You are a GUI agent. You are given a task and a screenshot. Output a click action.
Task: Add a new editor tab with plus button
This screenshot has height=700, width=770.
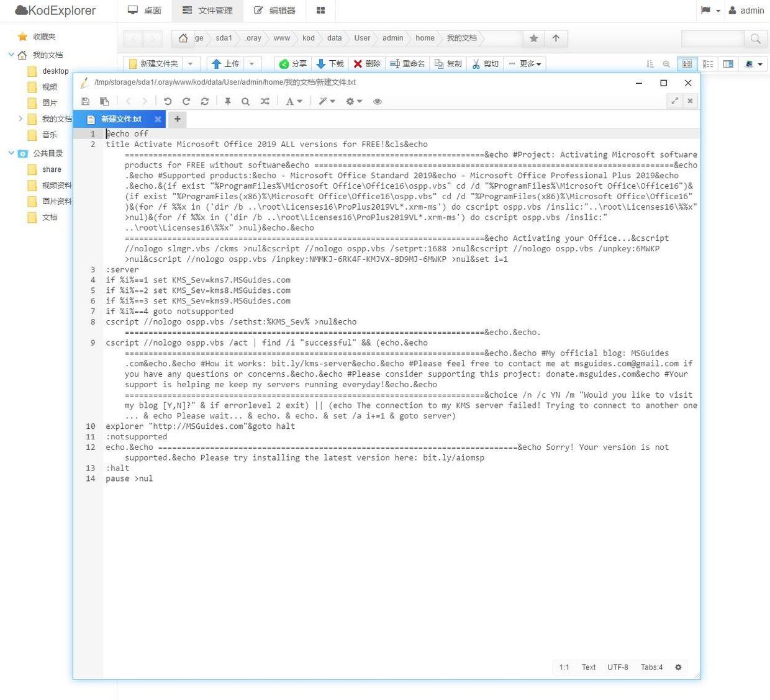[x=177, y=119]
